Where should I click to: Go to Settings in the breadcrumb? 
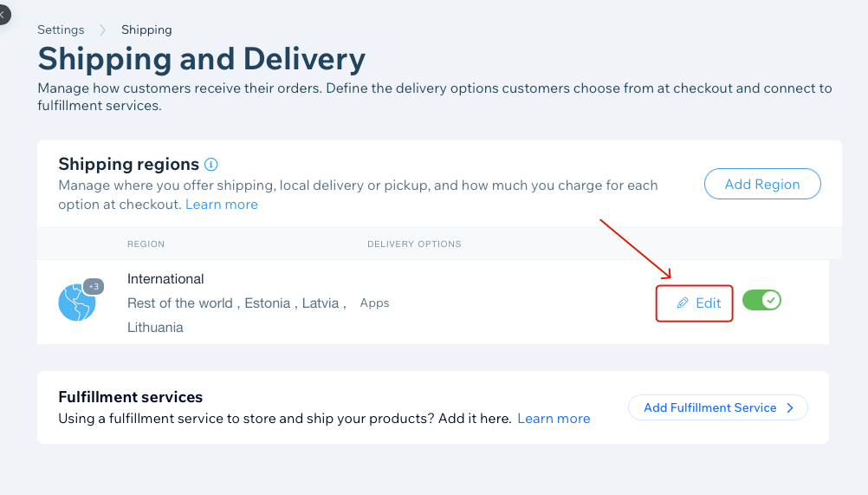pos(62,29)
